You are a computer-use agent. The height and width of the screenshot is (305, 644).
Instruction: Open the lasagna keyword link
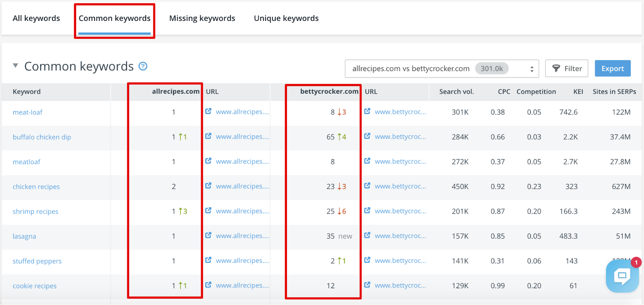[x=24, y=237]
